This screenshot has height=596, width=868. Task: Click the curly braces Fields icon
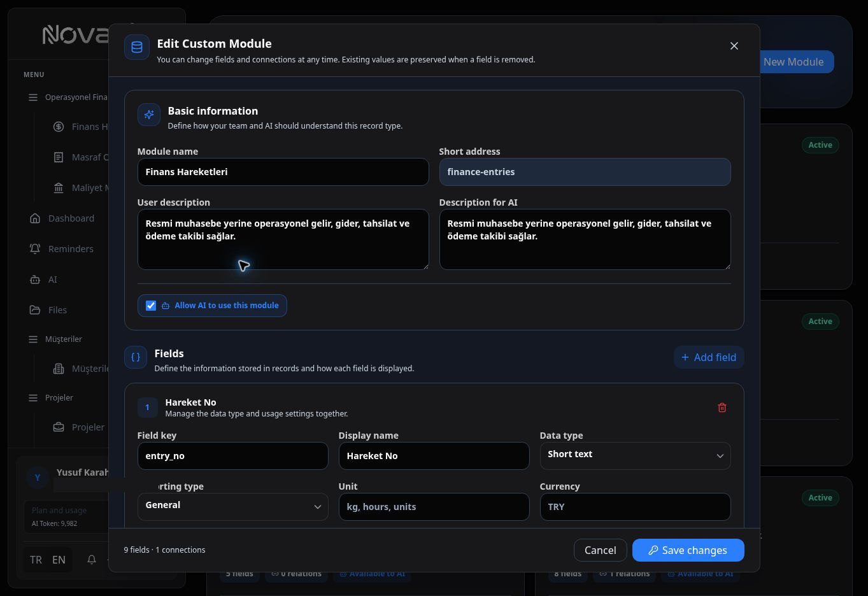tap(136, 357)
